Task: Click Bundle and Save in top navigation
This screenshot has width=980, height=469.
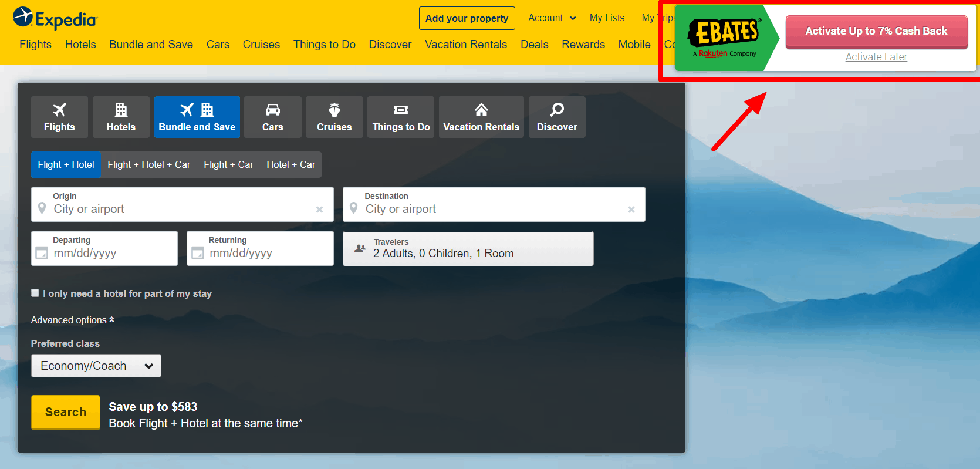Action: coord(151,45)
